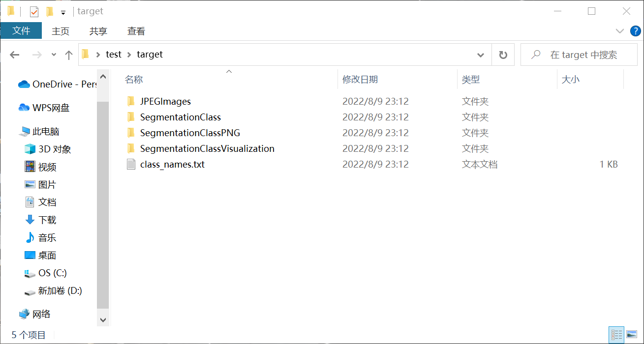Image resolution: width=644 pixels, height=344 pixels.
Task: Click the Properties quick access icon
Action: pyautogui.click(x=34, y=12)
